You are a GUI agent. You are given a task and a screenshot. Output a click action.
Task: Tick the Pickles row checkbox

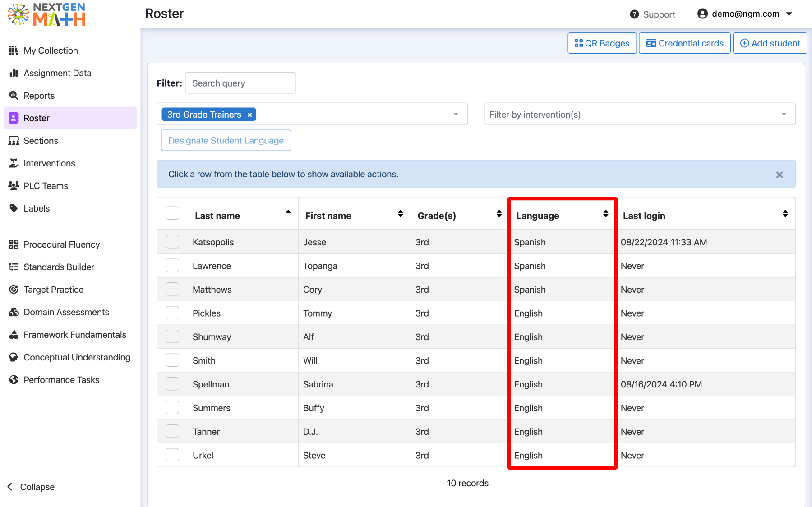(x=172, y=313)
